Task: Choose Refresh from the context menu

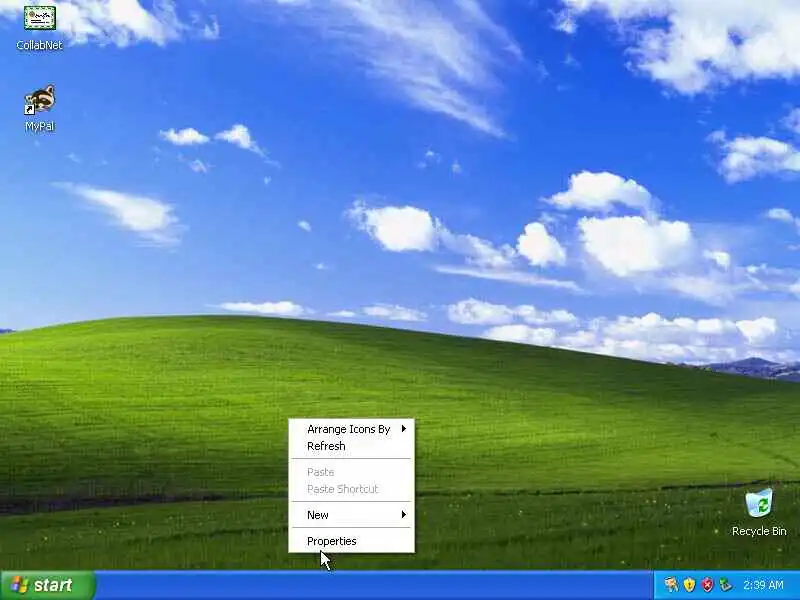Action: click(352, 446)
